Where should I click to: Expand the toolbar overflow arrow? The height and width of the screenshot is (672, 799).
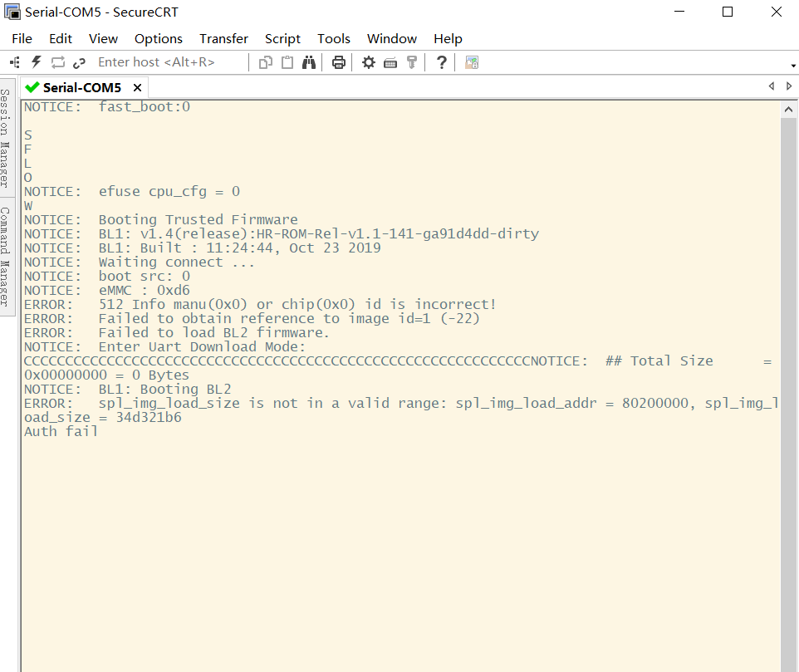(x=793, y=66)
